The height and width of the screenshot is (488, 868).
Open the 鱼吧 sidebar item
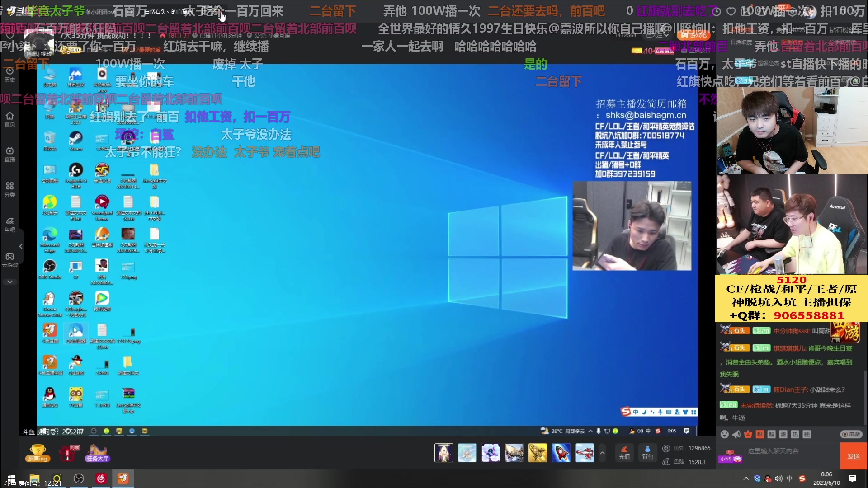click(10, 225)
